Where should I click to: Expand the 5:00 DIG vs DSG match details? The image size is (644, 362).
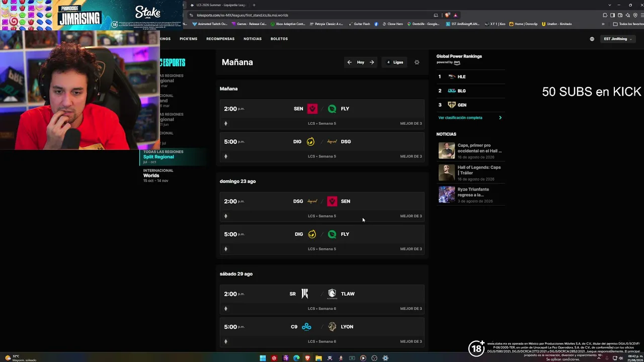coord(225,156)
